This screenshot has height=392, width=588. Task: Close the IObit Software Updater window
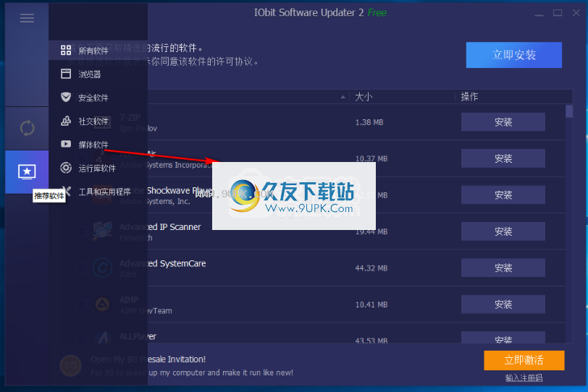[x=576, y=13]
